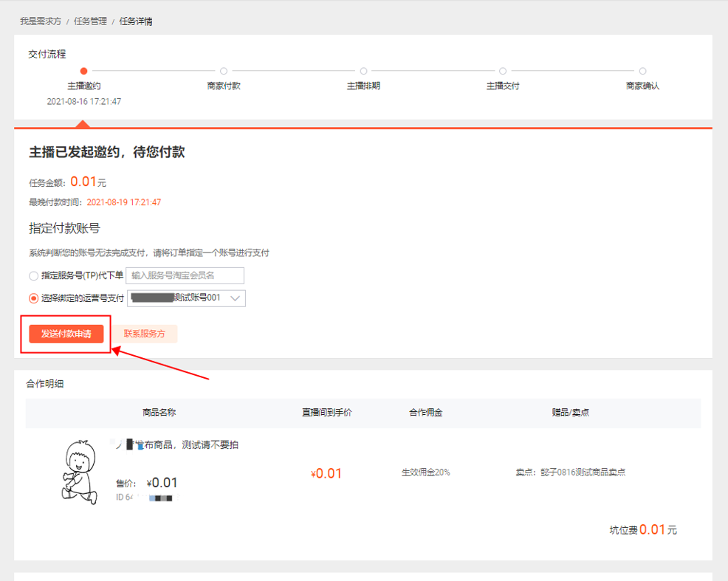Screen dimensions: 728x581
Task: Click the 任务详情 breadcrumb item
Action: 136,21
